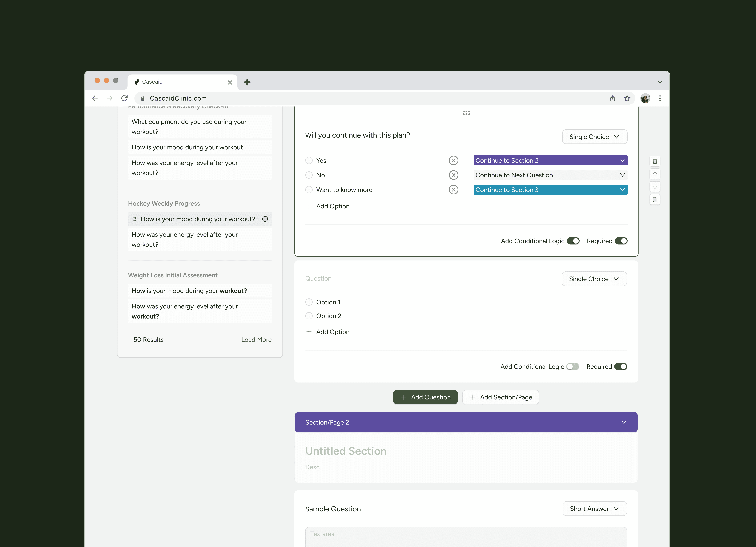Screen dimensions: 756x547
Task: Add mood question via plus circle icon
Action: [x=265, y=219]
